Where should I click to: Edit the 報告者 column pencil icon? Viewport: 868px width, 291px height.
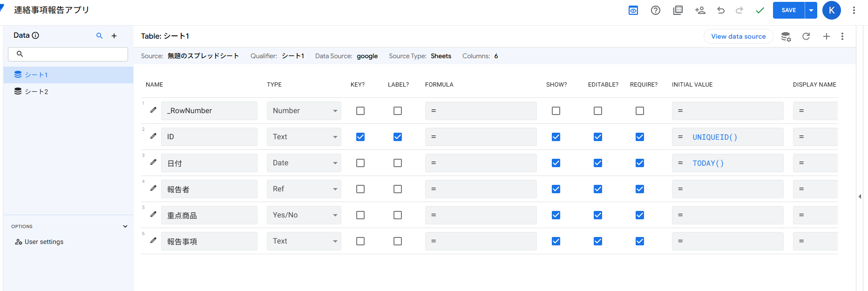point(153,189)
